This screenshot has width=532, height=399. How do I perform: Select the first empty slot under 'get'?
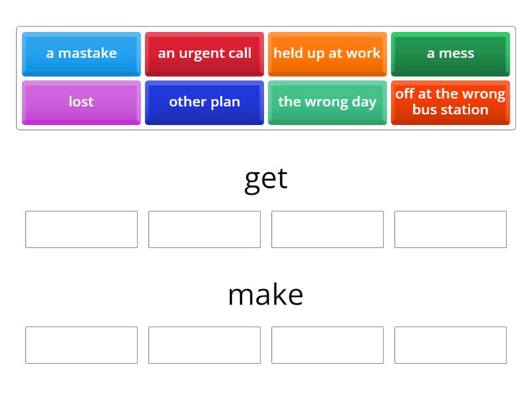pyautogui.click(x=81, y=229)
